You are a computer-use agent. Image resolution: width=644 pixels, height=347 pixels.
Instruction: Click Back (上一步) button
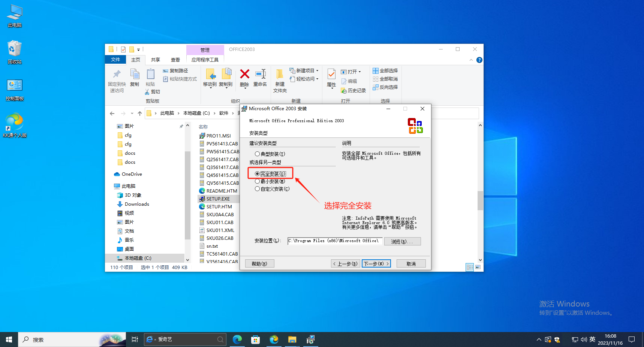pos(346,264)
